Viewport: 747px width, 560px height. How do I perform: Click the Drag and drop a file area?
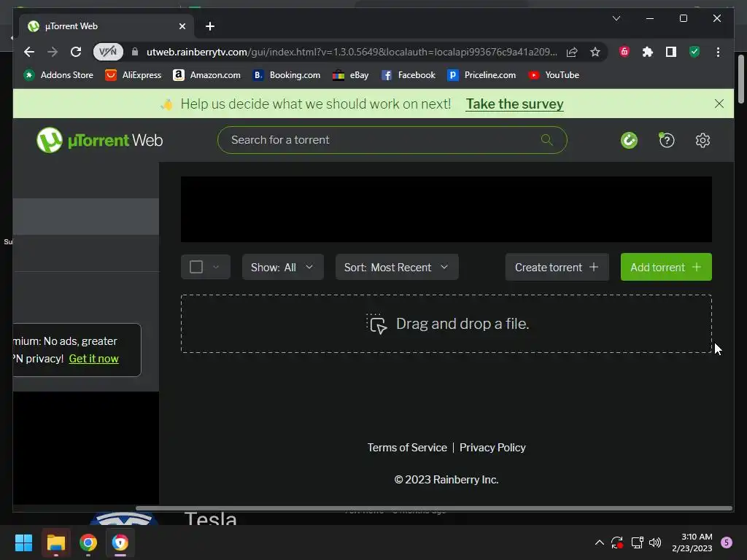(446, 324)
